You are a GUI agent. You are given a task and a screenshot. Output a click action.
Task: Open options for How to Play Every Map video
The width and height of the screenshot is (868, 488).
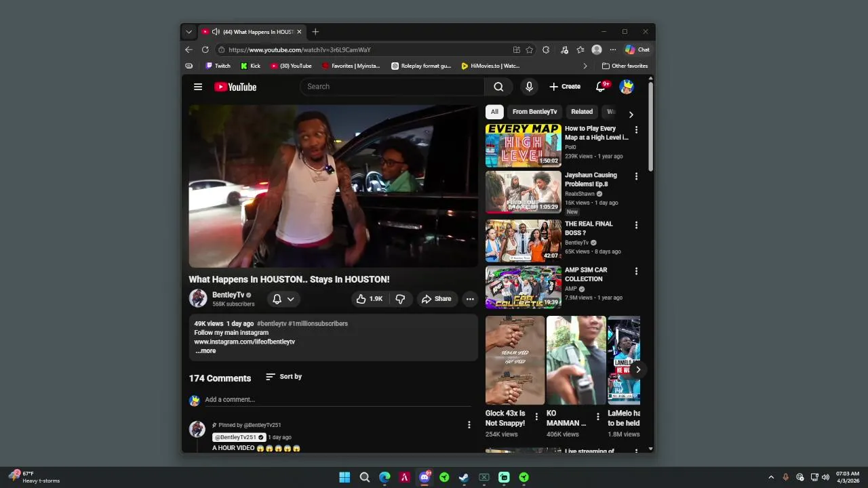[x=636, y=129]
